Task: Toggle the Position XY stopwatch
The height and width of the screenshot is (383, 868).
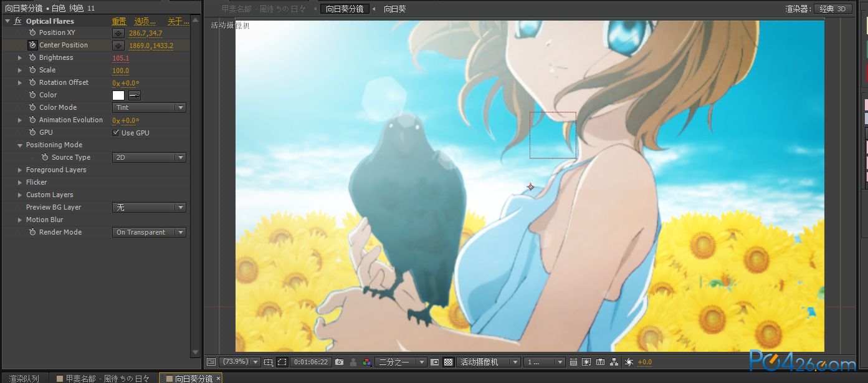Action: pyautogui.click(x=32, y=32)
